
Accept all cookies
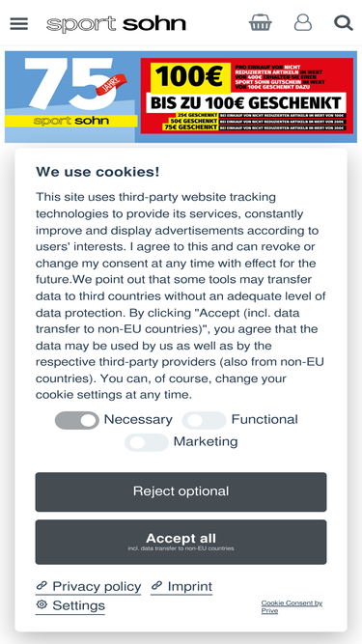point(181,542)
